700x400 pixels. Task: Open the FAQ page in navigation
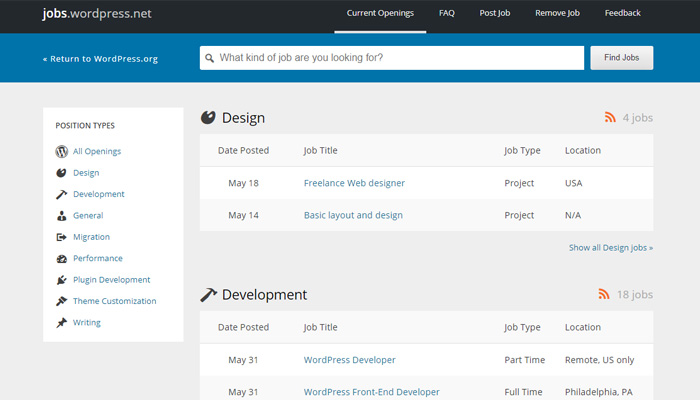[446, 13]
